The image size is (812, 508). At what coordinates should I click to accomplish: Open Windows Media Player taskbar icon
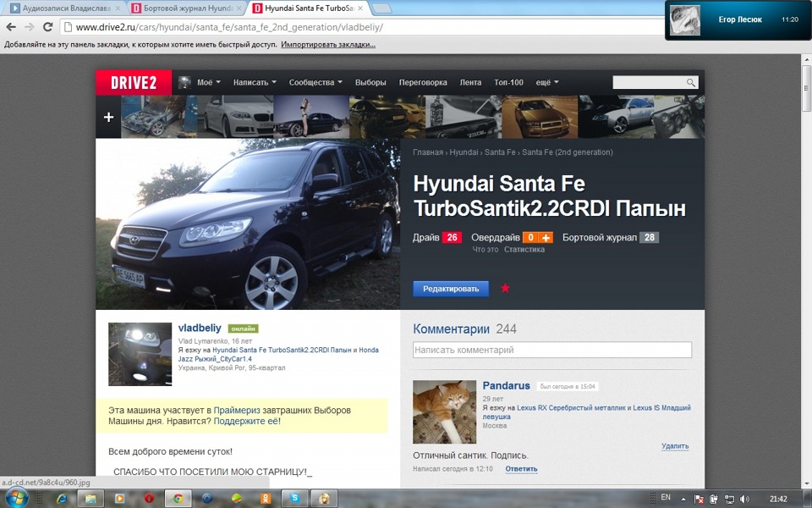pyautogui.click(x=119, y=499)
